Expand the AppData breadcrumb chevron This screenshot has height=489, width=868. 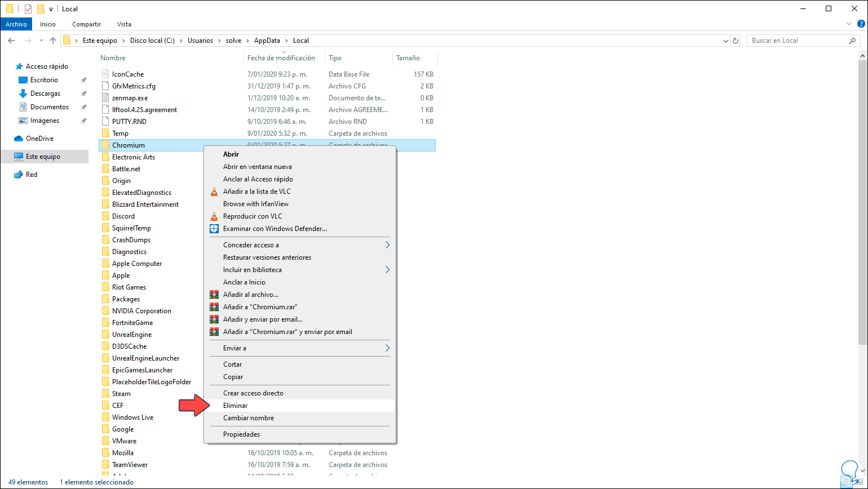pyautogui.click(x=287, y=41)
